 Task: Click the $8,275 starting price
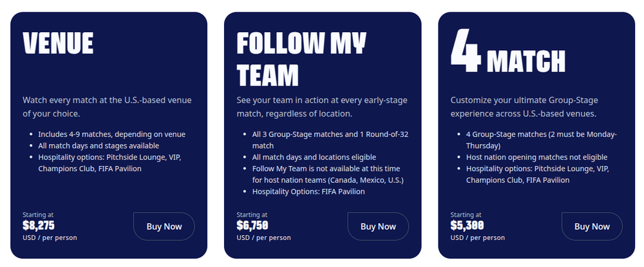39,226
